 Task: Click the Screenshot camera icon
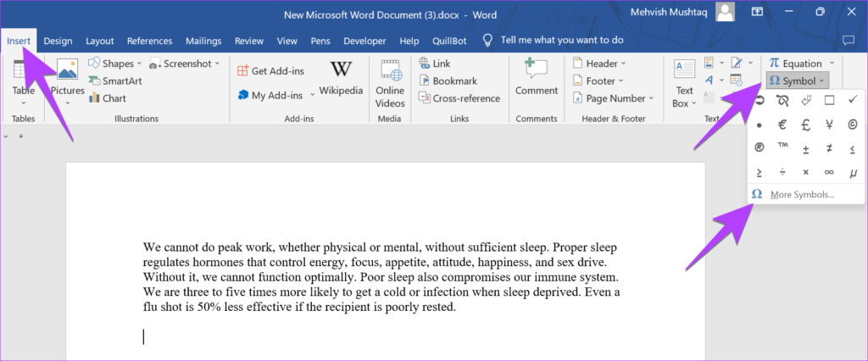(155, 64)
